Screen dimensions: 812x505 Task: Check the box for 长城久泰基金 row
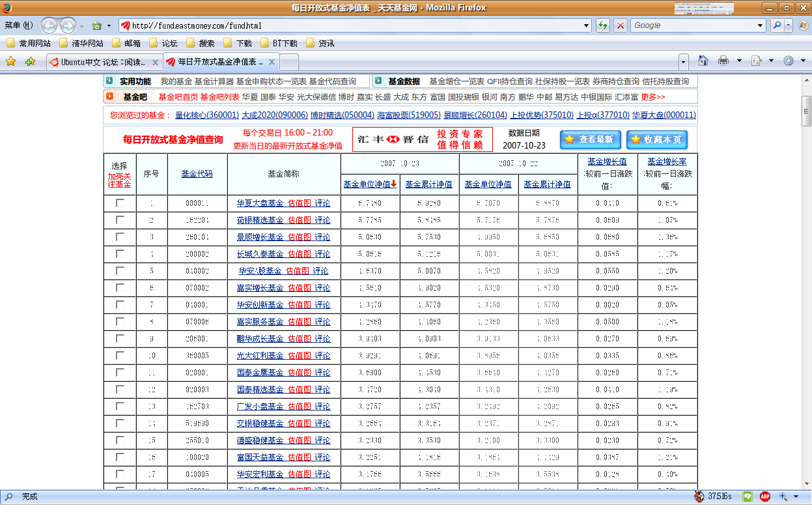(120, 253)
